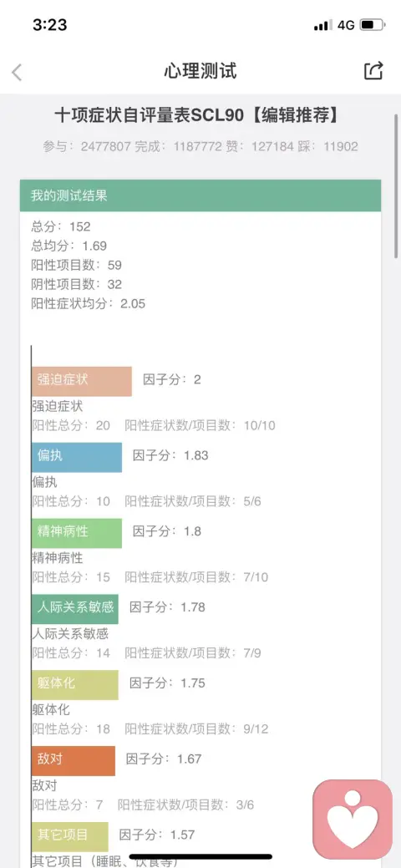The height and width of the screenshot is (868, 401).
Task: Click the vertical scrollbar at right edge
Action: pos(395,183)
